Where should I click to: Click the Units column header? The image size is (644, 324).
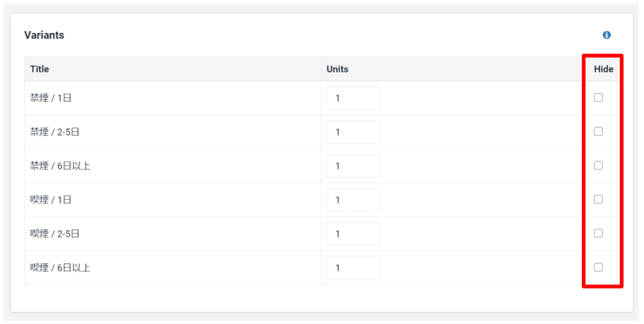point(338,69)
